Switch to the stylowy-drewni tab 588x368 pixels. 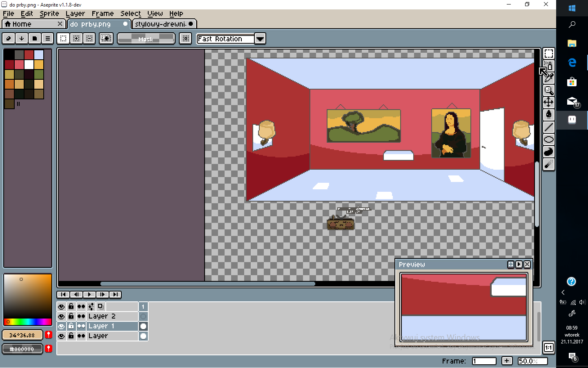(160, 24)
